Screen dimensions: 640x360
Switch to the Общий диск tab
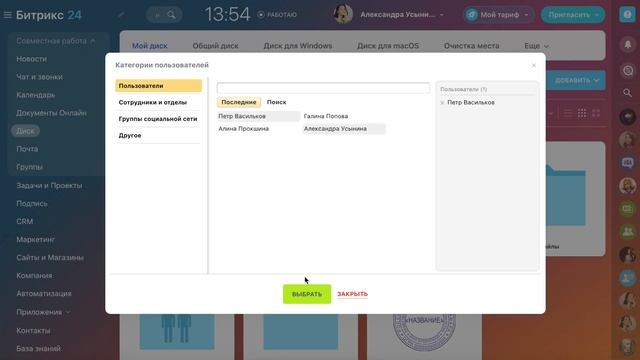(x=216, y=46)
